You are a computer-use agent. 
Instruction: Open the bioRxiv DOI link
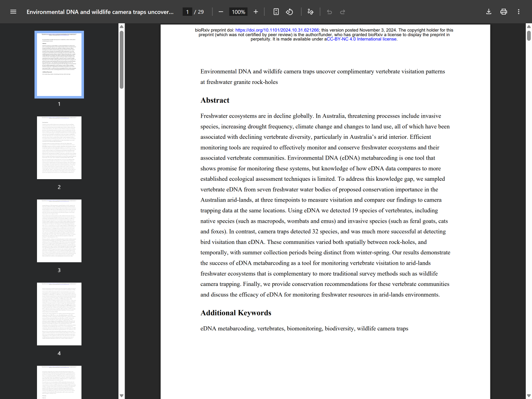pyautogui.click(x=277, y=30)
